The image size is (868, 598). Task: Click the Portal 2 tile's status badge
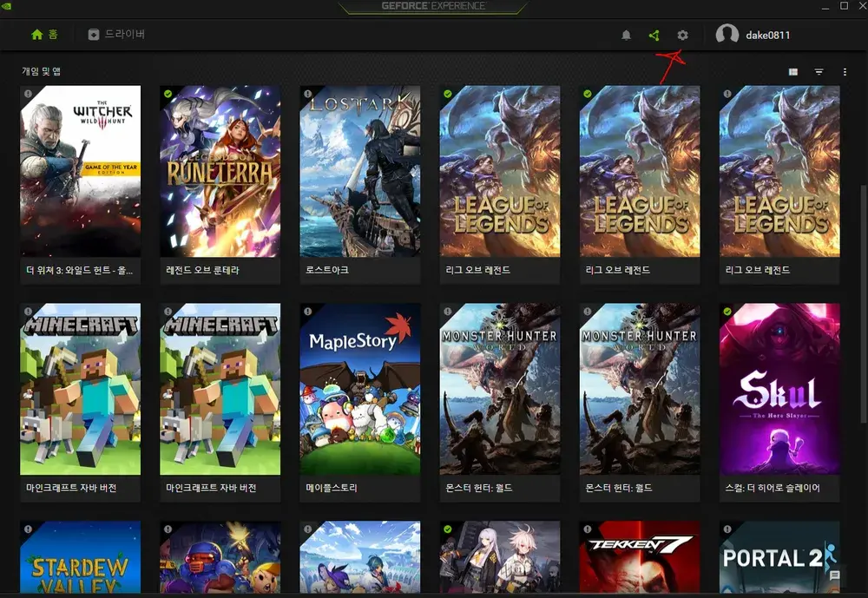point(727,529)
